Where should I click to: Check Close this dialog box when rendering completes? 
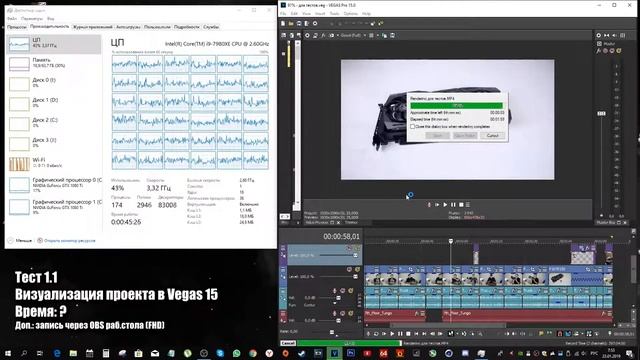tap(413, 127)
